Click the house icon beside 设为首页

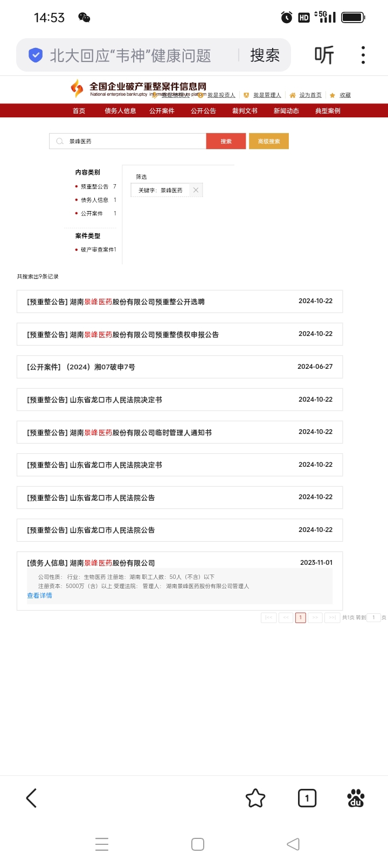(x=293, y=95)
